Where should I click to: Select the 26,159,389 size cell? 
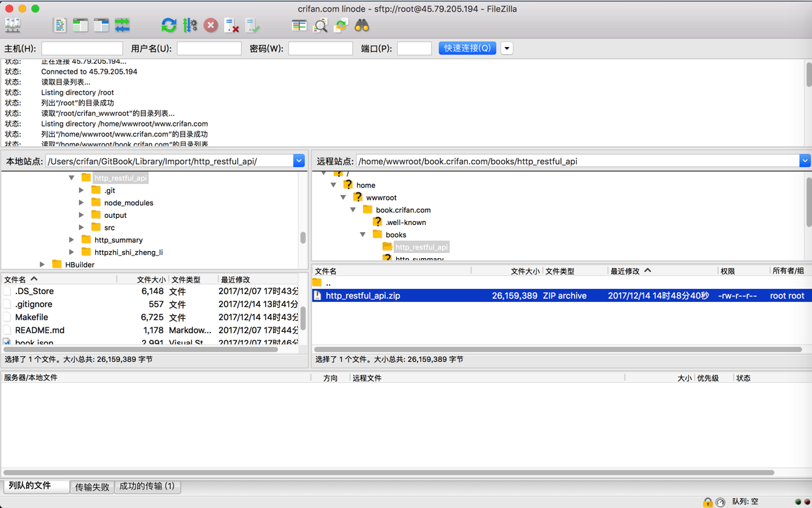pos(514,295)
